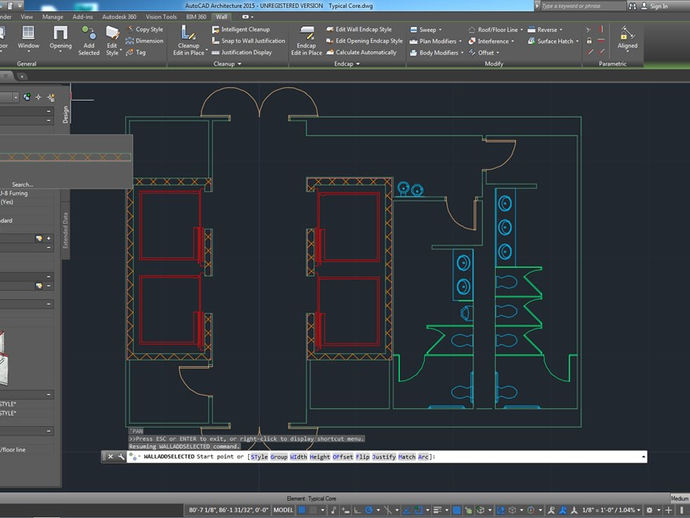The width and height of the screenshot is (690, 518).
Task: Click the Design tab of palette
Action: coord(66,114)
